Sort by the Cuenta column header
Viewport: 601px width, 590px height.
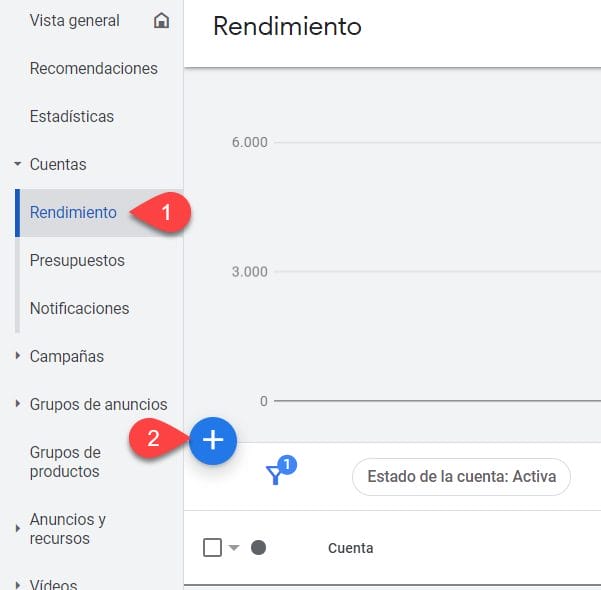point(350,548)
